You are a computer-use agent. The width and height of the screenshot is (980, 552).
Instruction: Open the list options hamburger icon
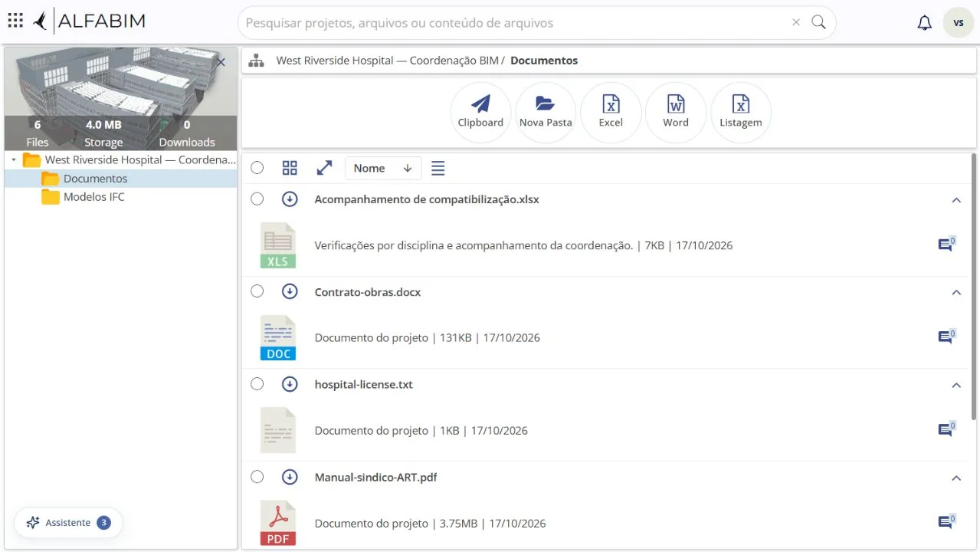pyautogui.click(x=438, y=168)
